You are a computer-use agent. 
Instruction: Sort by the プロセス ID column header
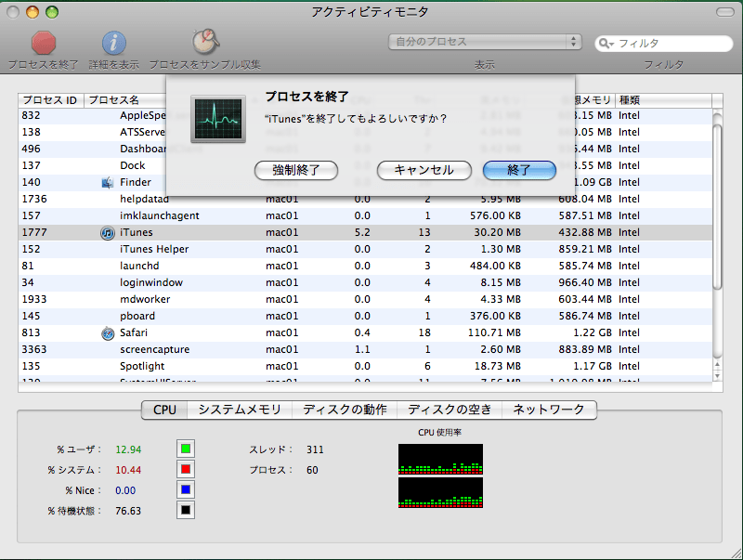coord(51,100)
